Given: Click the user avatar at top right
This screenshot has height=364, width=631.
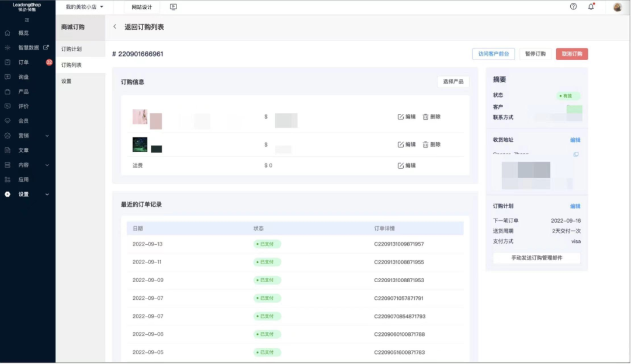Looking at the screenshot, I should [618, 7].
